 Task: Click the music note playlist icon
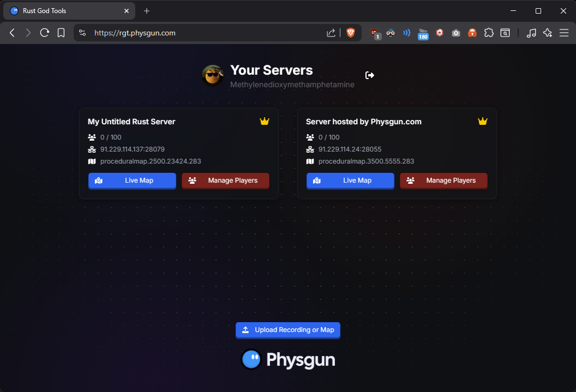coord(531,33)
